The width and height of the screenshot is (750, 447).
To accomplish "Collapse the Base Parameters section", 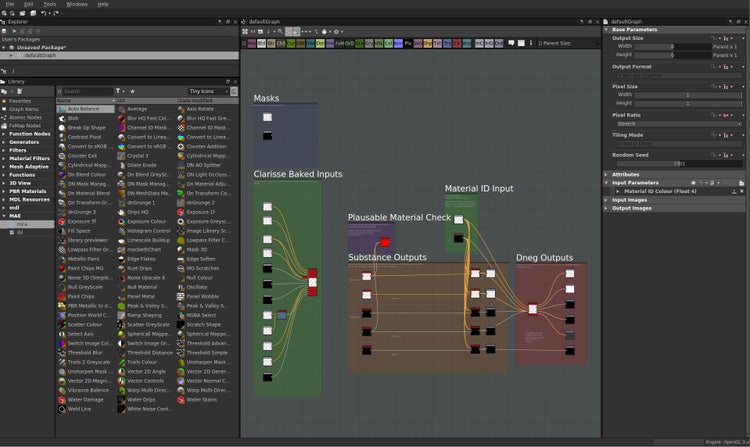I will coord(606,30).
